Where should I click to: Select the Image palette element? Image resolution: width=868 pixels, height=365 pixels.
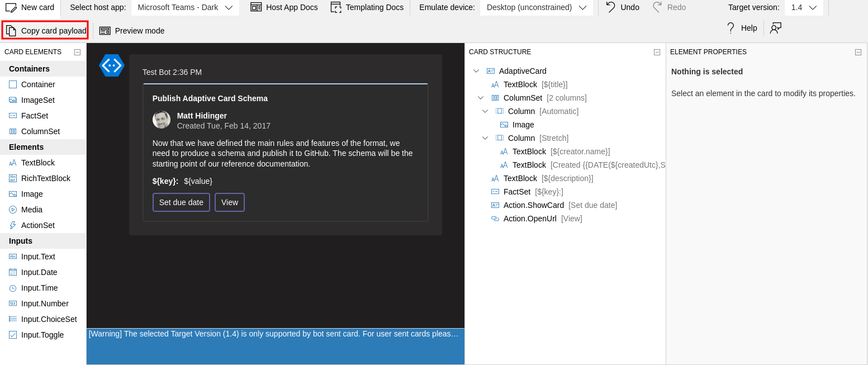point(43,194)
